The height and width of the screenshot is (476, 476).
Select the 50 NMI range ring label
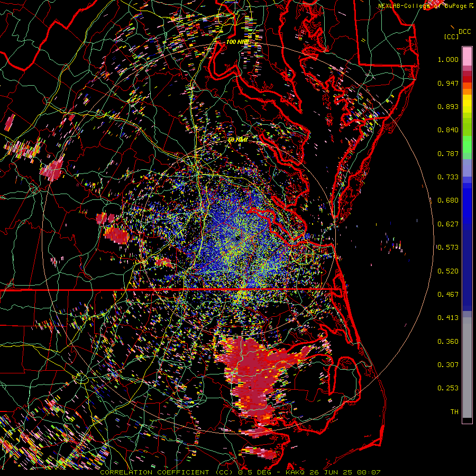tap(237, 140)
